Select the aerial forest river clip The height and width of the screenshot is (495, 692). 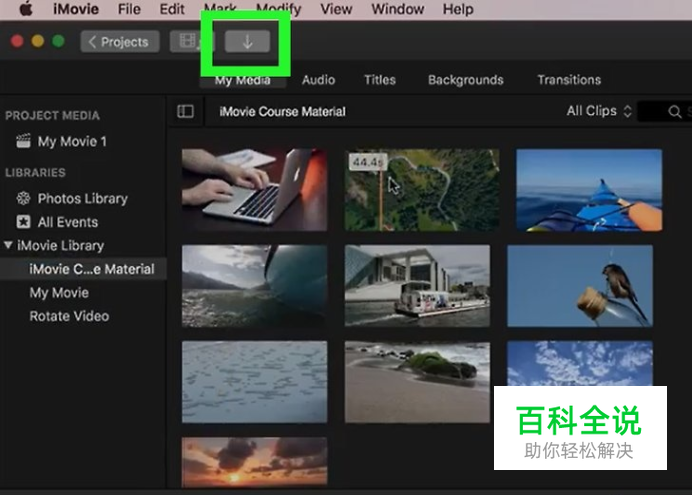pyautogui.click(x=422, y=190)
